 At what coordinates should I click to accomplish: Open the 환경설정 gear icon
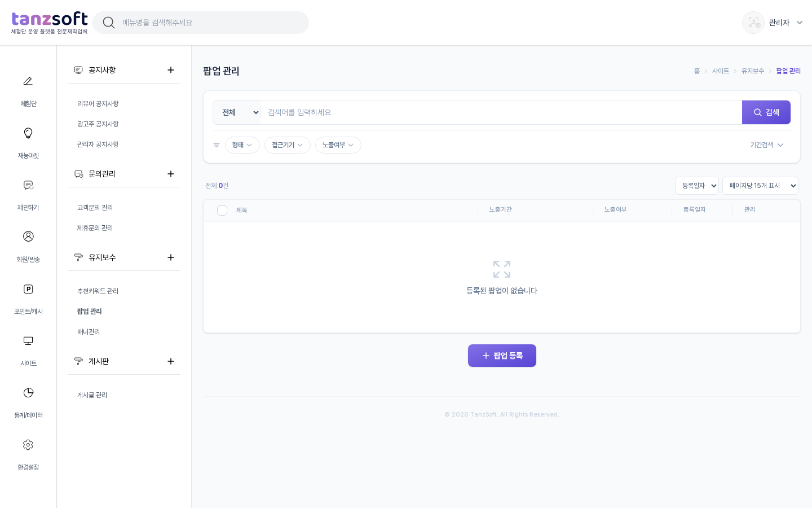click(28, 445)
